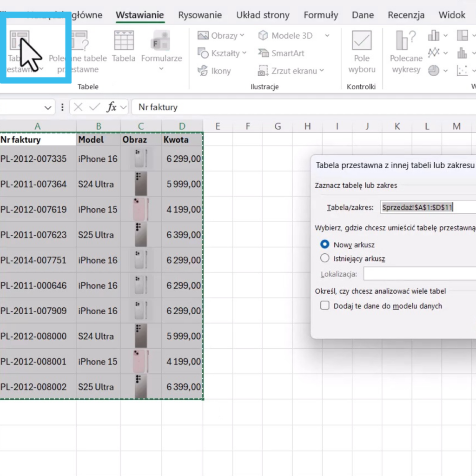
Task: Click the Tabela przestawna icon
Action: click(x=20, y=41)
